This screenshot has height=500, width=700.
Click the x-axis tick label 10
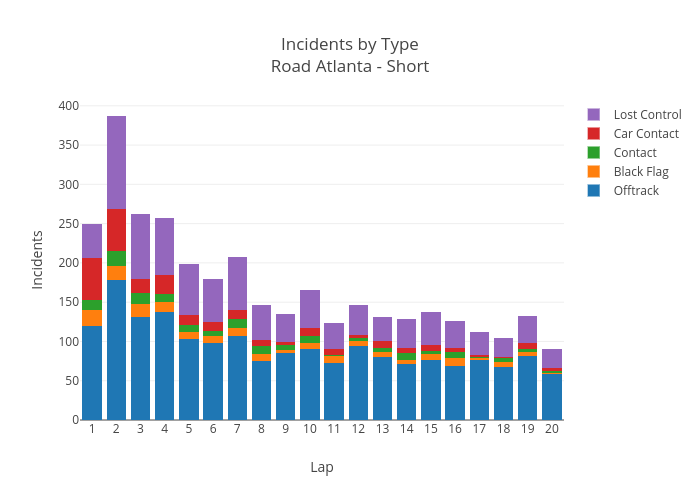(x=309, y=429)
